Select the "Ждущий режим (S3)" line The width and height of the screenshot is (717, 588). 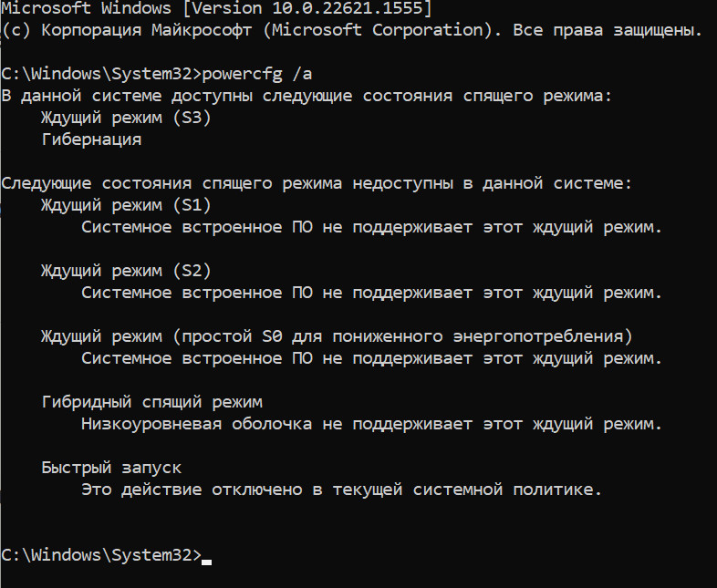(x=126, y=118)
